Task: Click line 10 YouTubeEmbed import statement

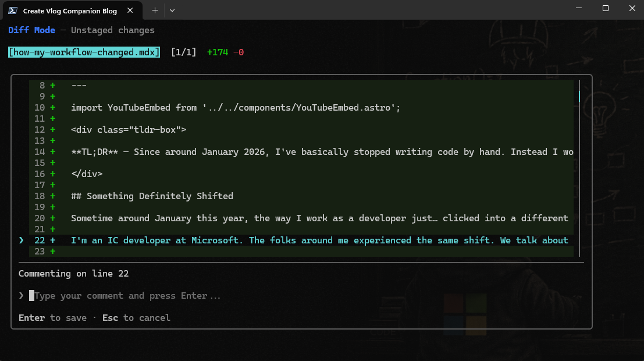Action: coord(236,108)
